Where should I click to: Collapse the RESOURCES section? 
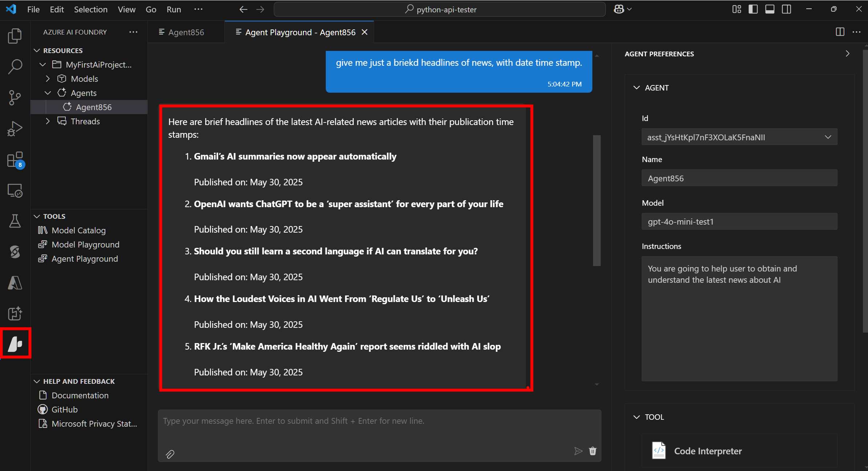37,50
